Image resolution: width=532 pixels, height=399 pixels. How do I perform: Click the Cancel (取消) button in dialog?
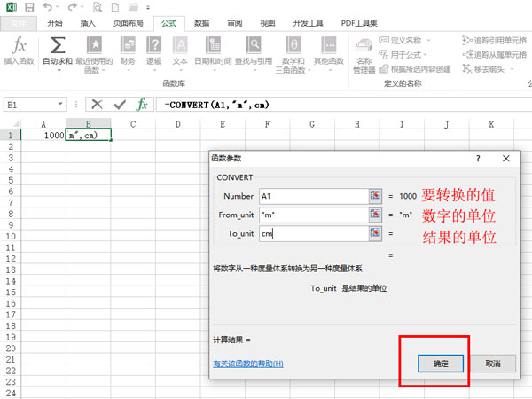click(x=493, y=364)
